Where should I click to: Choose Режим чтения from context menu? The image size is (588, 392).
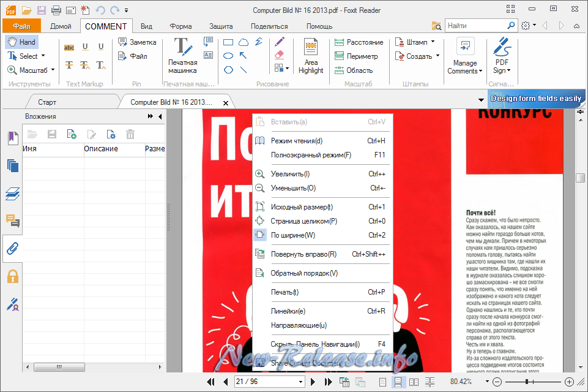tap(322, 141)
